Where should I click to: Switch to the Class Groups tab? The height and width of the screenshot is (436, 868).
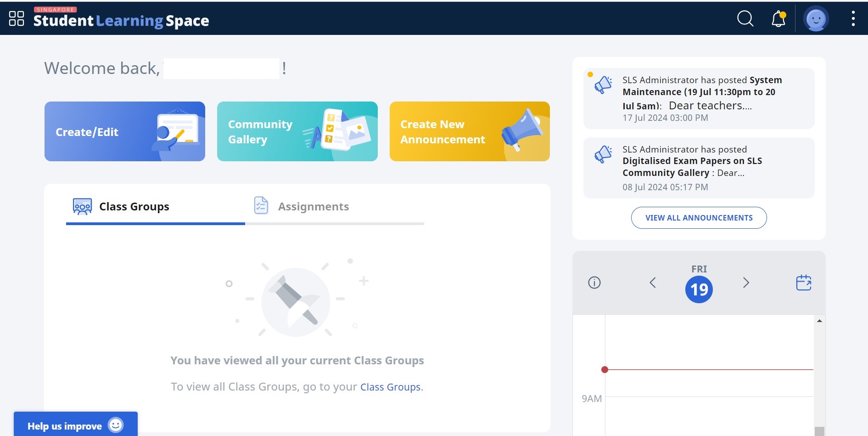click(122, 207)
